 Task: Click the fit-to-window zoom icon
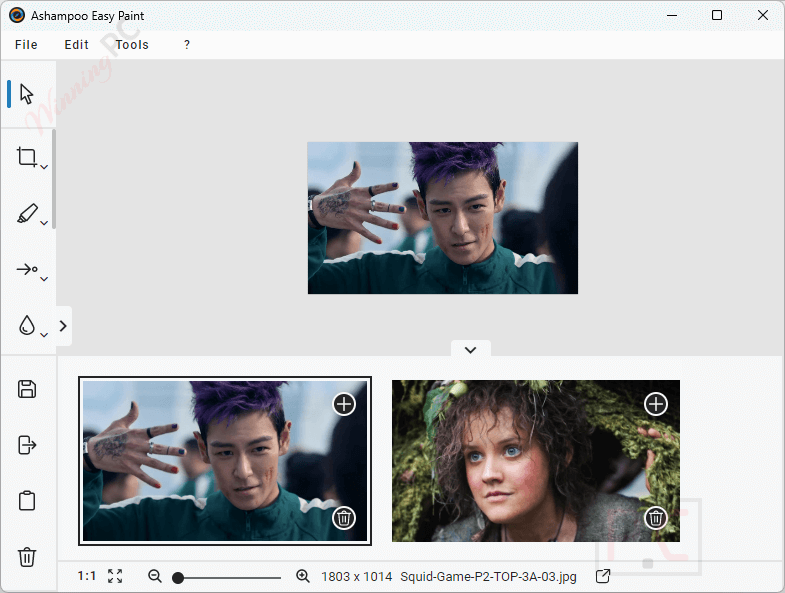coord(115,576)
